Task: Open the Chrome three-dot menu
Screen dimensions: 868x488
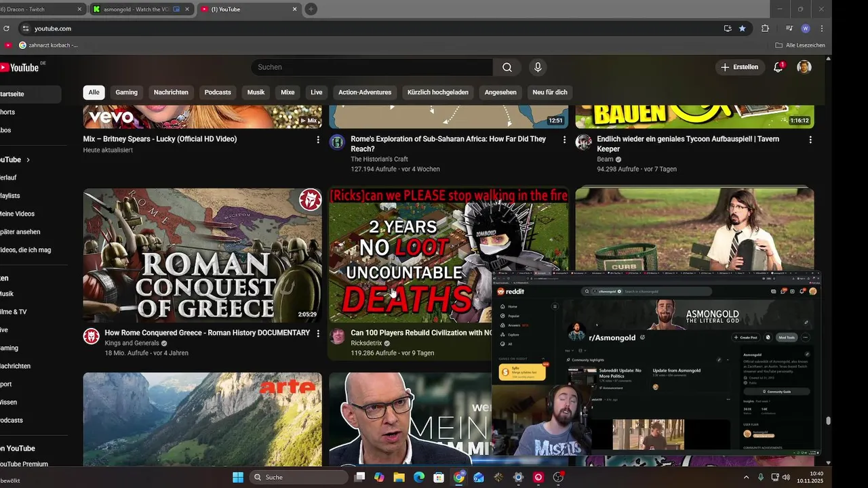Action: point(822,28)
